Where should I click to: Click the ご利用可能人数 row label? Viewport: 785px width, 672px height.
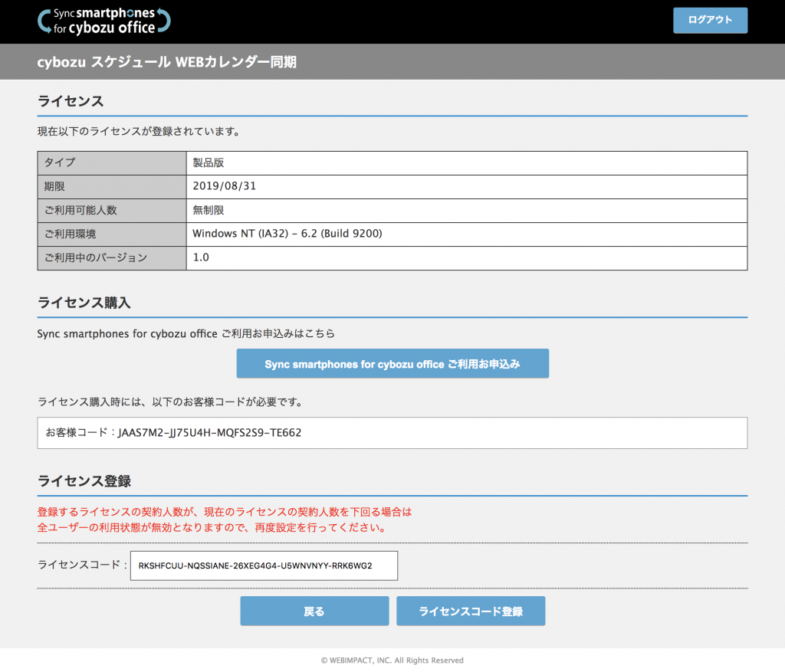111,210
